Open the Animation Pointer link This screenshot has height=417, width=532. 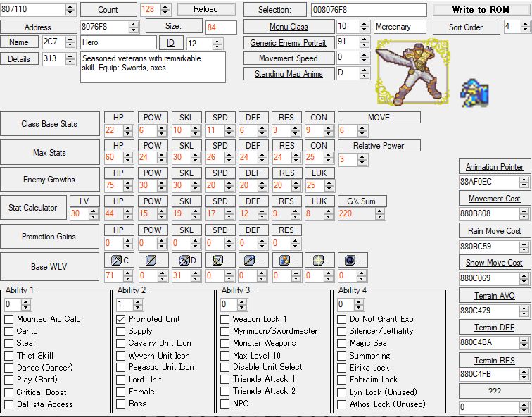click(494, 167)
